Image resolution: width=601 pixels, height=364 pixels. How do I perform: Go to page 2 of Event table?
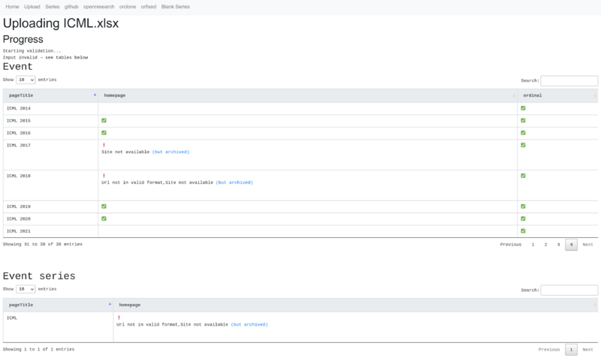coord(545,245)
